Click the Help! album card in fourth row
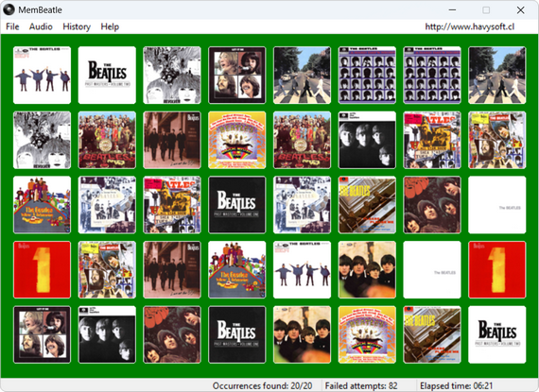The image size is (539, 392). click(303, 270)
